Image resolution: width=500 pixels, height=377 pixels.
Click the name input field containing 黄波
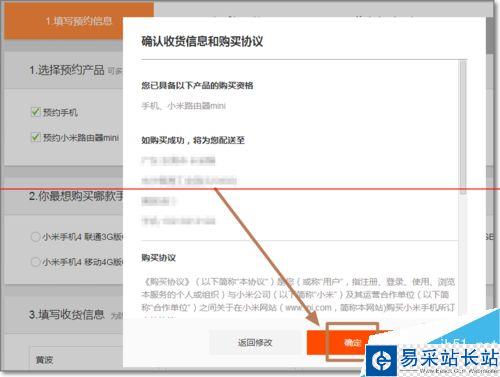pos(77,358)
